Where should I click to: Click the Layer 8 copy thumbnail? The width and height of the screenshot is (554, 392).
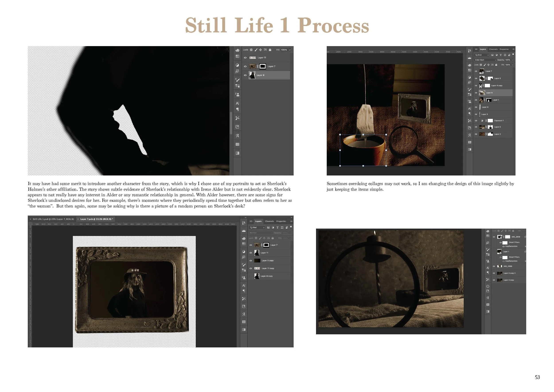pyautogui.click(x=257, y=276)
